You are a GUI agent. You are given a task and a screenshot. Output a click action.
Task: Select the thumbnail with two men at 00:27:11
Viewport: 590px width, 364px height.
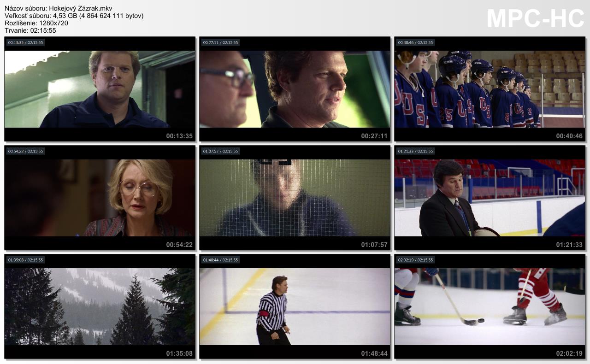coord(295,89)
